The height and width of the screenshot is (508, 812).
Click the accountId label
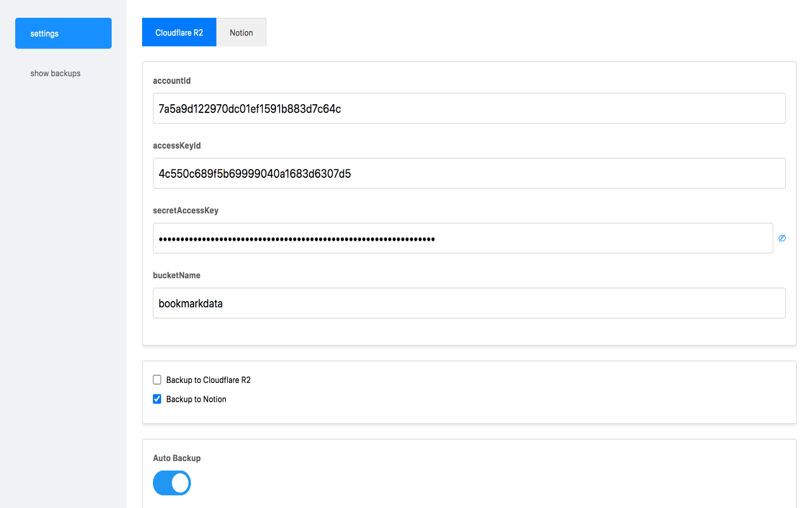point(172,81)
